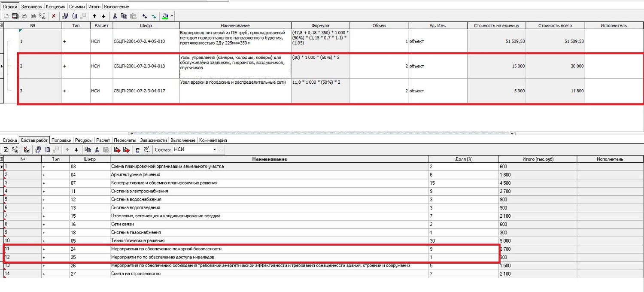The width and height of the screenshot is (644, 292).
Task: Move selected row up with top arrow
Action: [x=94, y=16]
